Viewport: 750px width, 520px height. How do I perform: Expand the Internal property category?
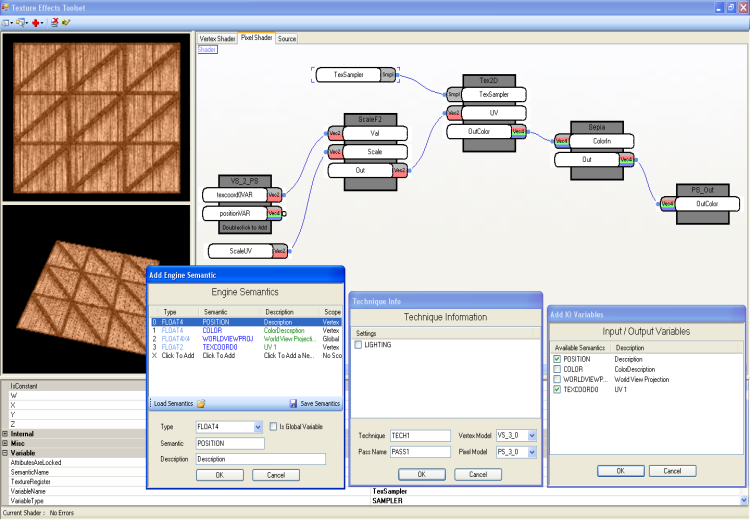(x=5, y=433)
